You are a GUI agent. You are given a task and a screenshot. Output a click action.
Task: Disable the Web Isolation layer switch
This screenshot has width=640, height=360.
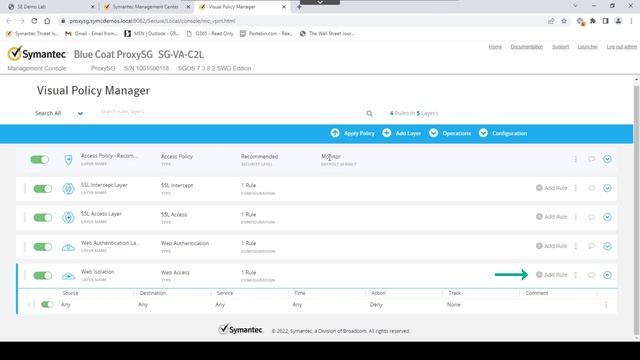(x=42, y=276)
